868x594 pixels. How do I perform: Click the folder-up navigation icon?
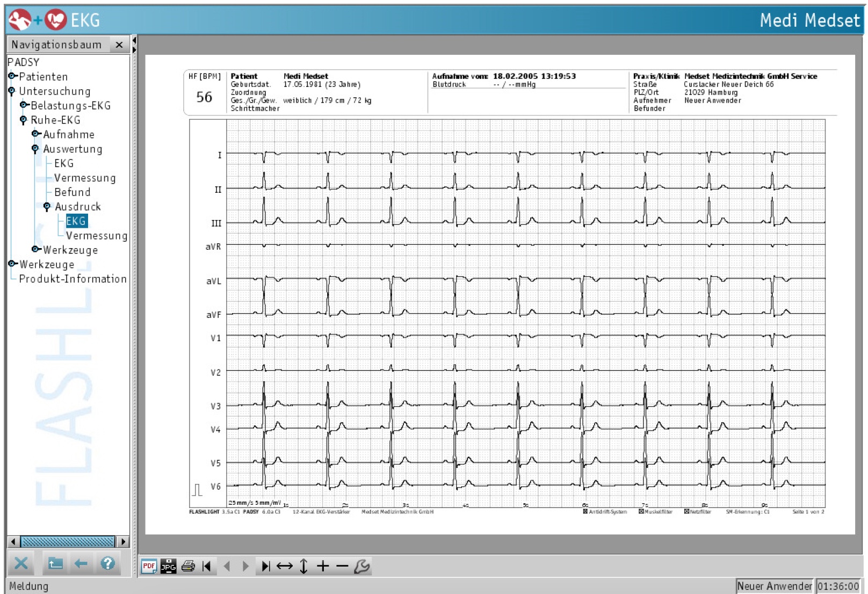(x=55, y=563)
